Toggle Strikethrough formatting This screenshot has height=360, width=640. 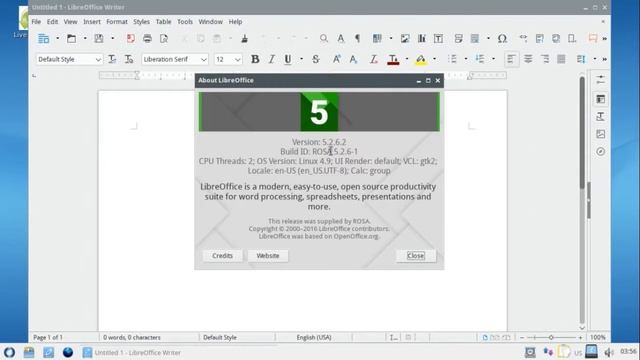[x=316, y=59]
